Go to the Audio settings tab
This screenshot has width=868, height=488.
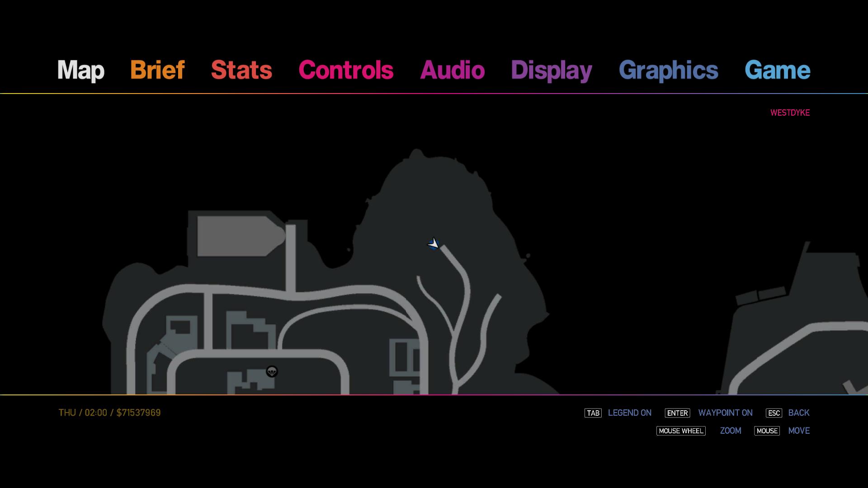point(452,70)
